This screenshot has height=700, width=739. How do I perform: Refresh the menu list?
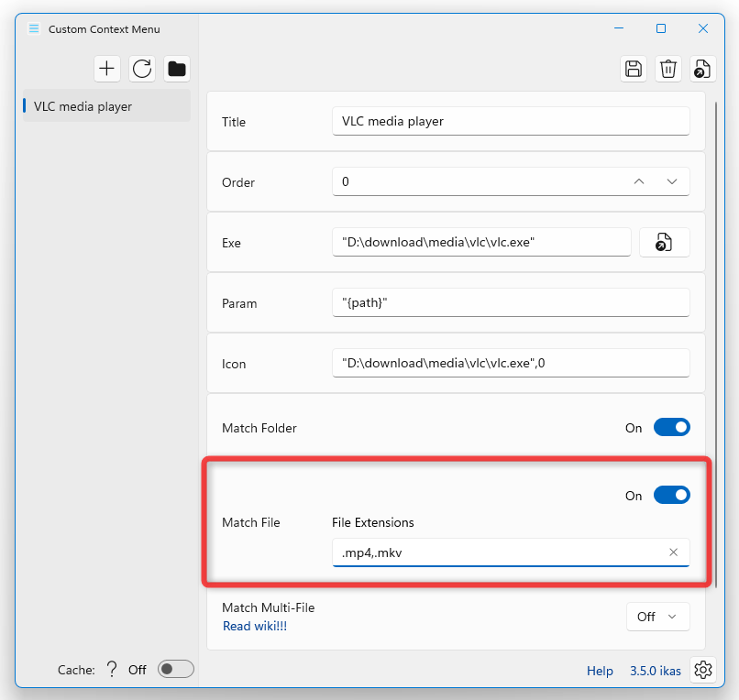[142, 69]
